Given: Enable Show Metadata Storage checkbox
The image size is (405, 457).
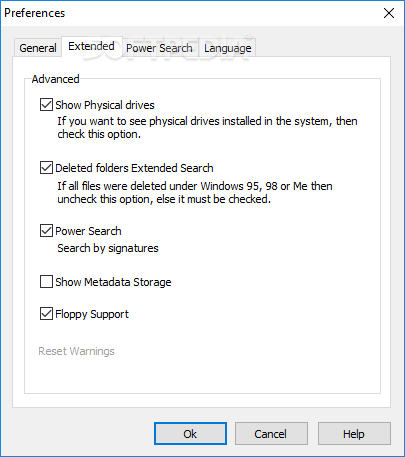Looking at the screenshot, I should [x=46, y=282].
